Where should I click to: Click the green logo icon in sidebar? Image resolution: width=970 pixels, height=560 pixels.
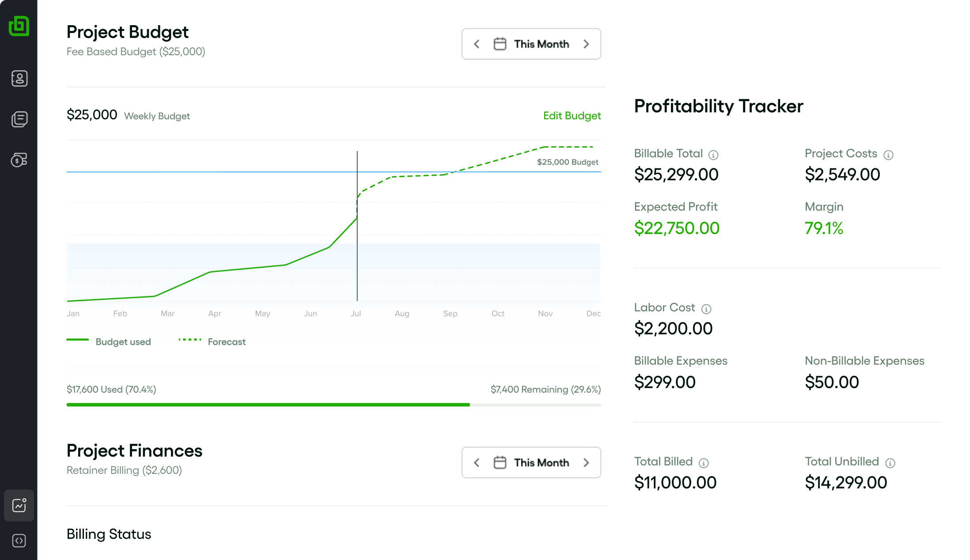pyautogui.click(x=19, y=26)
